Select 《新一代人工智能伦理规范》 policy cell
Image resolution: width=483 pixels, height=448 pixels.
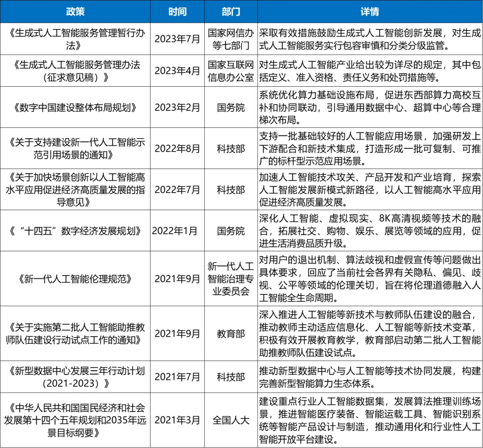75,279
